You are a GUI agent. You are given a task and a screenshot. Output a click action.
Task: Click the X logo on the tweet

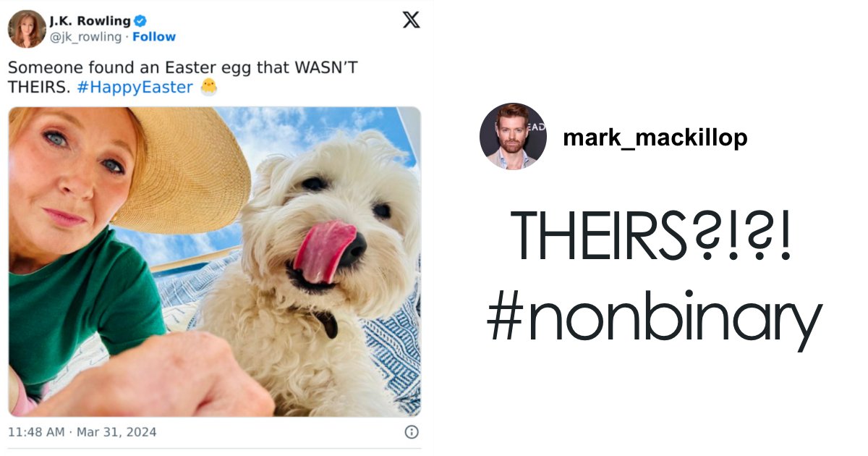click(x=411, y=20)
